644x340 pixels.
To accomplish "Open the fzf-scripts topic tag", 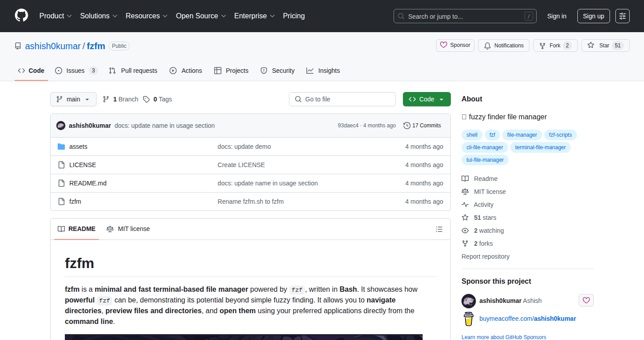I will click(x=560, y=135).
